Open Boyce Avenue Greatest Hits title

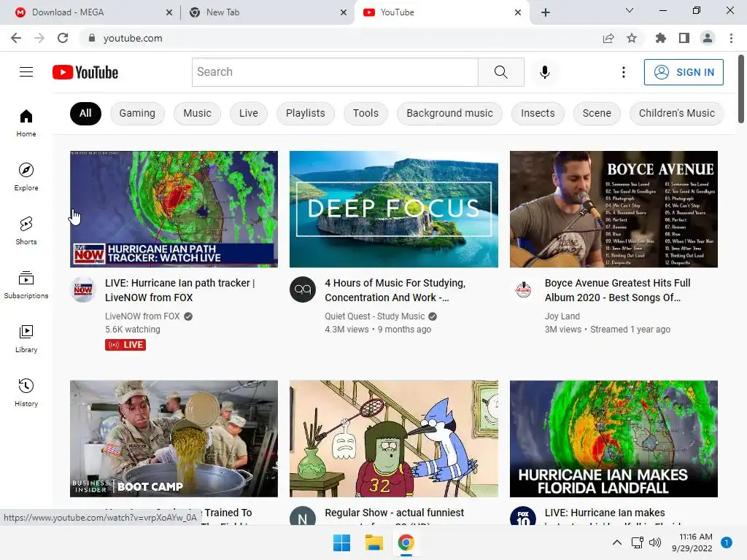tap(617, 290)
